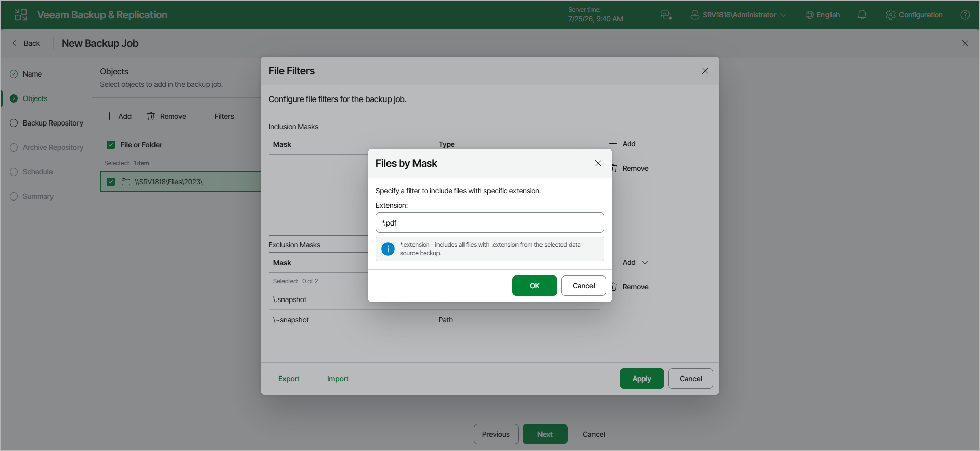Toggle the File or Folder header checkbox
Screen dimensions: 980x451
click(x=111, y=145)
